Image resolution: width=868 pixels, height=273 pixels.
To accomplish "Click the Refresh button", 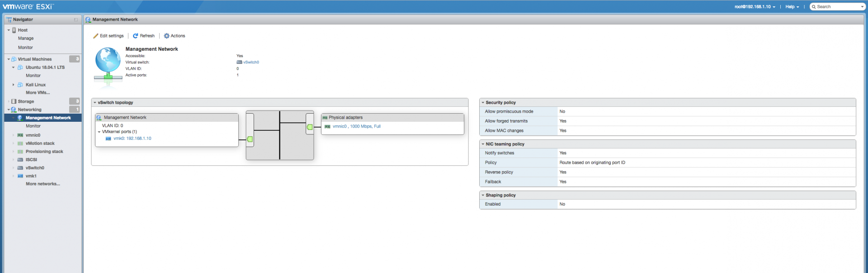I will (x=144, y=36).
